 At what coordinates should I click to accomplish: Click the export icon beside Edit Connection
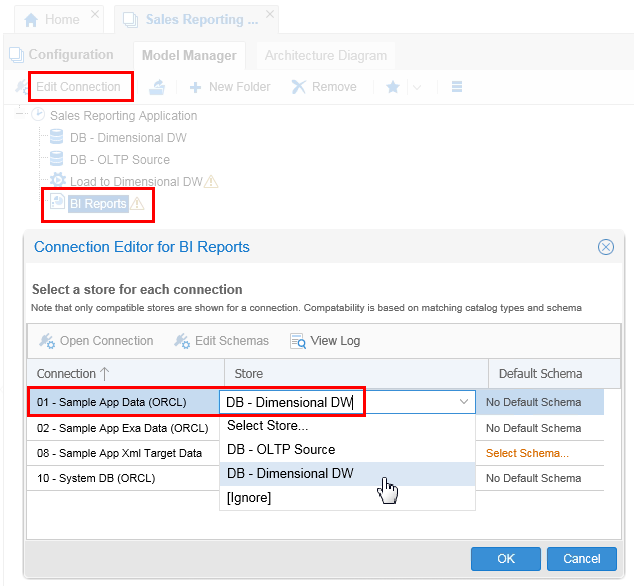[x=157, y=87]
